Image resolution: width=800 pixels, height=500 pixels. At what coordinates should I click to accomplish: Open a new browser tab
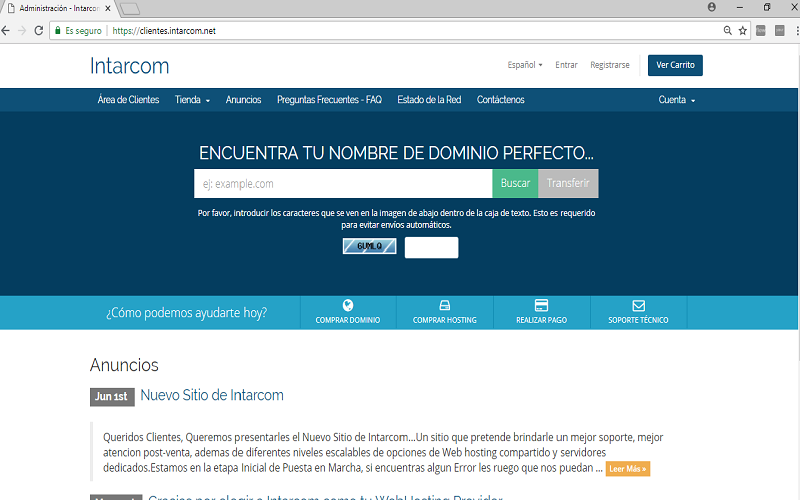[130, 9]
